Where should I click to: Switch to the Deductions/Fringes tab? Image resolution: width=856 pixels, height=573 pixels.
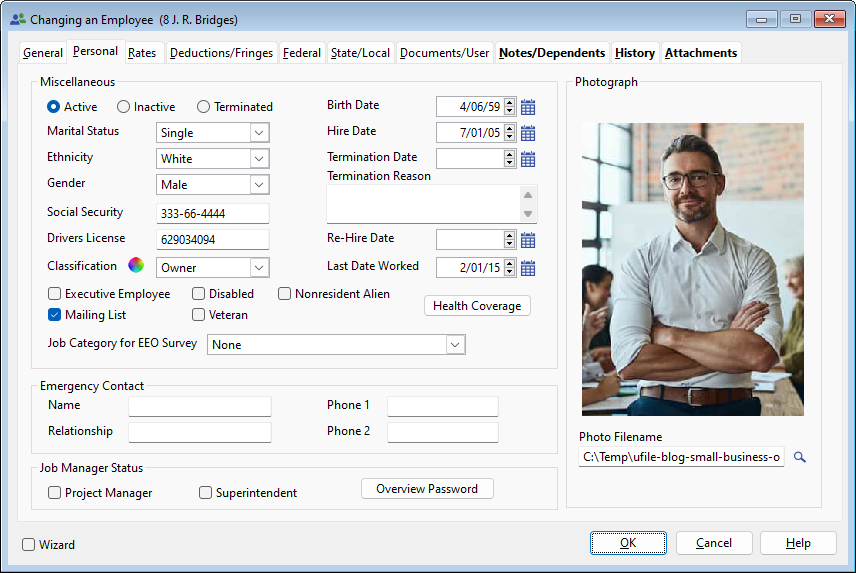coord(221,53)
